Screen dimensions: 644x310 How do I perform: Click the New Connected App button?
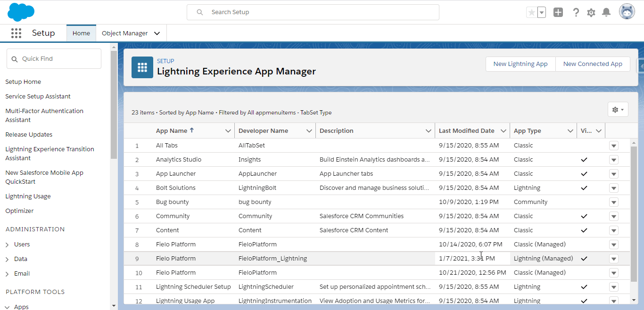(x=593, y=64)
